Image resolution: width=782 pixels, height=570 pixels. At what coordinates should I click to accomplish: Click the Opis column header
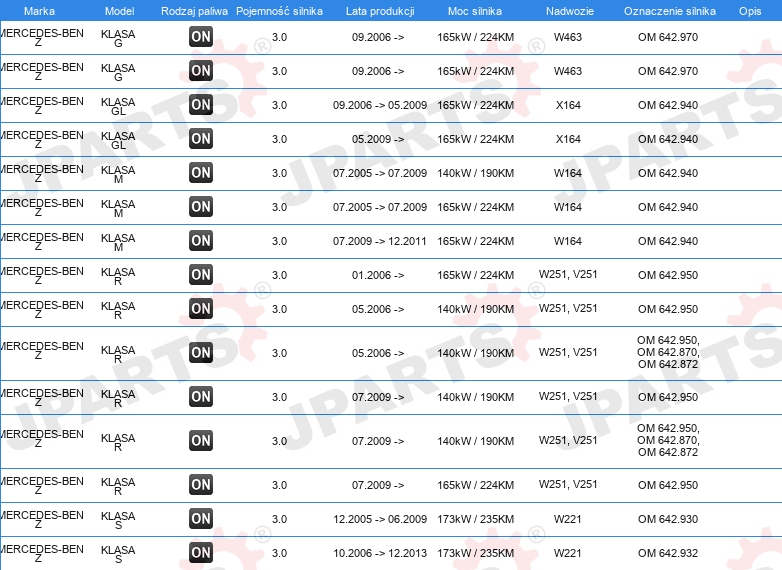tap(750, 11)
